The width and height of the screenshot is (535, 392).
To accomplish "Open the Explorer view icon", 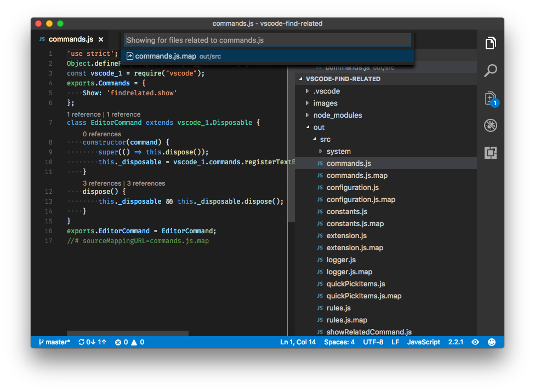I will 490,43.
